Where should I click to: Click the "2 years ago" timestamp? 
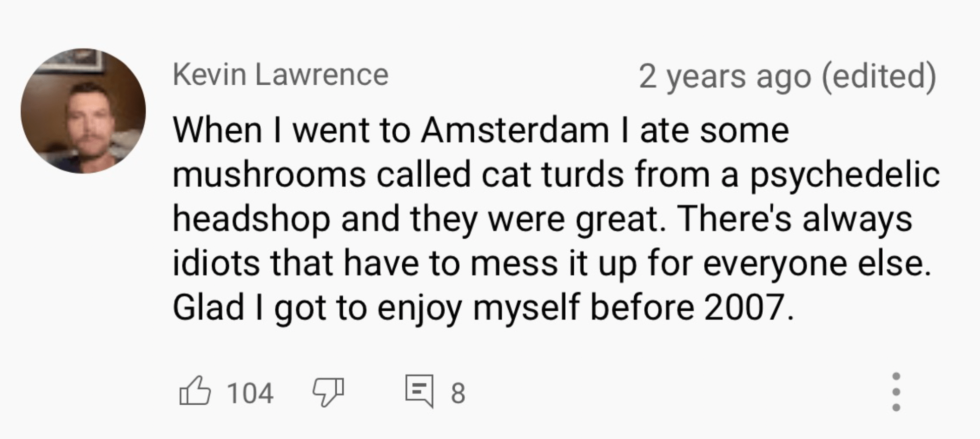(x=725, y=77)
